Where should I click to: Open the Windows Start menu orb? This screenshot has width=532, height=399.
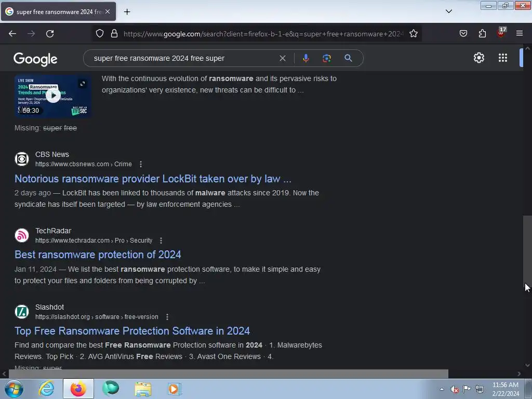point(14,389)
